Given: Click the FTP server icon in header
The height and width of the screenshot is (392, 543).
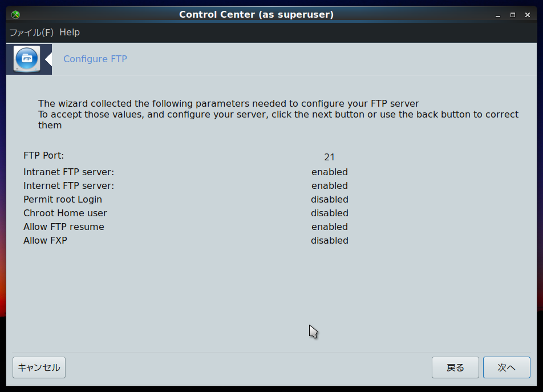Looking at the screenshot, I should point(27,59).
